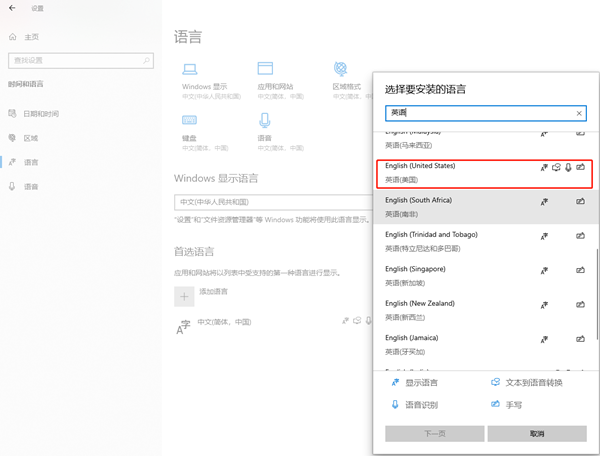Open the Windows 显示语言 dropdown
Image resolution: width=600 pixels, height=456 pixels.
tap(273, 202)
